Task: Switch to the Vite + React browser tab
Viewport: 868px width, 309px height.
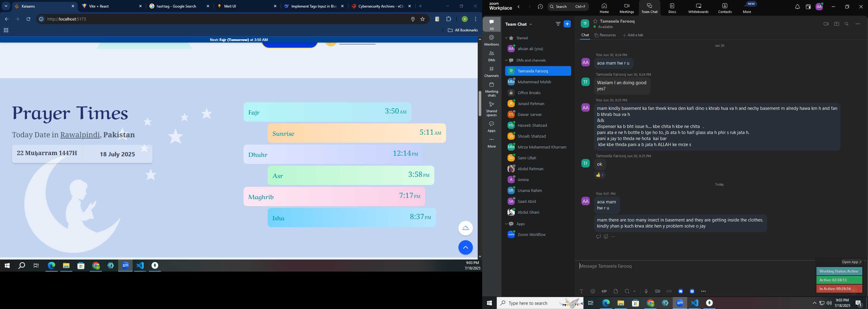Action: [112, 6]
